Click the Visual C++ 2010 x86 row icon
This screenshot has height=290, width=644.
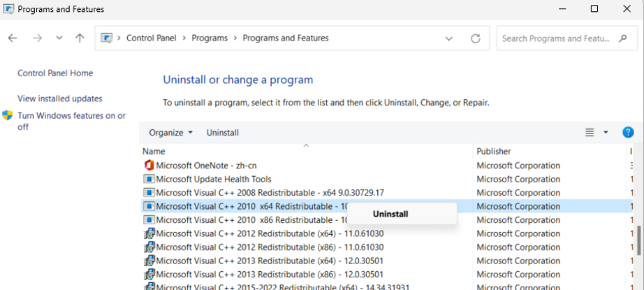[149, 219]
